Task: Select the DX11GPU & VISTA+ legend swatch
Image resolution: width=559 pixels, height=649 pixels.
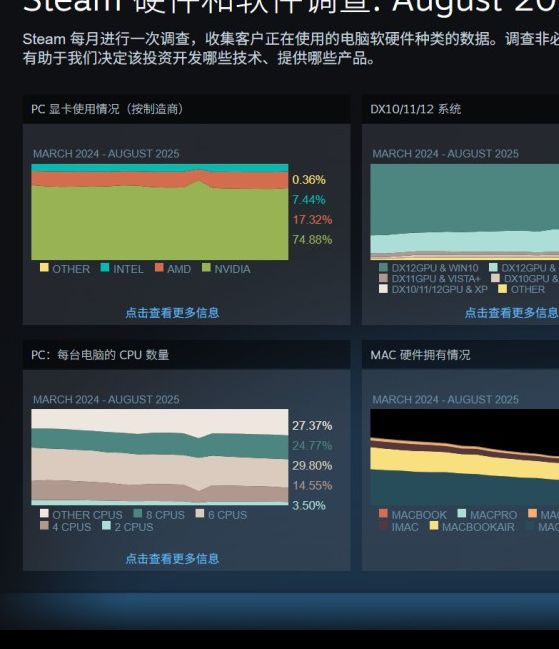Action: (383, 278)
